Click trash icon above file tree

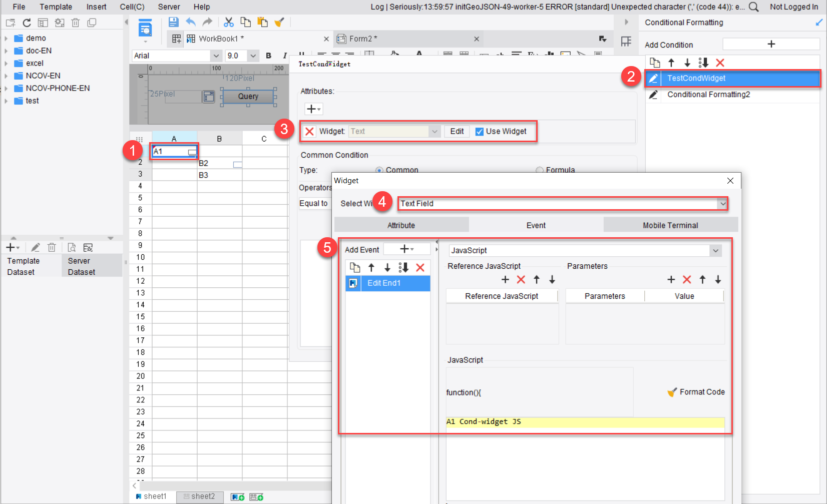pos(76,23)
